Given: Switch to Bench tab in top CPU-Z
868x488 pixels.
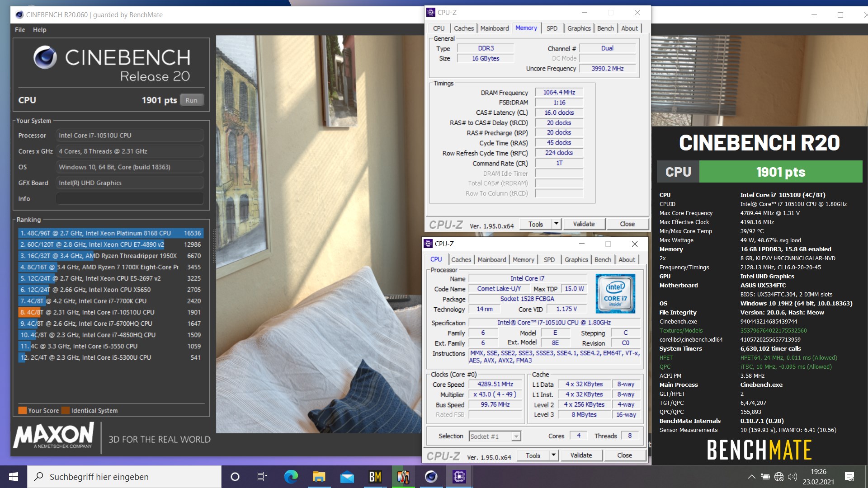Looking at the screenshot, I should [605, 28].
